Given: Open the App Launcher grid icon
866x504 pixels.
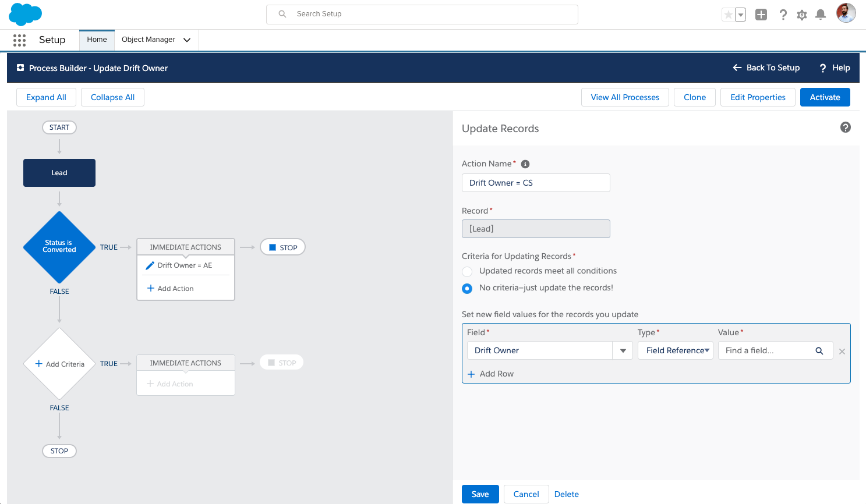Looking at the screenshot, I should [x=19, y=40].
